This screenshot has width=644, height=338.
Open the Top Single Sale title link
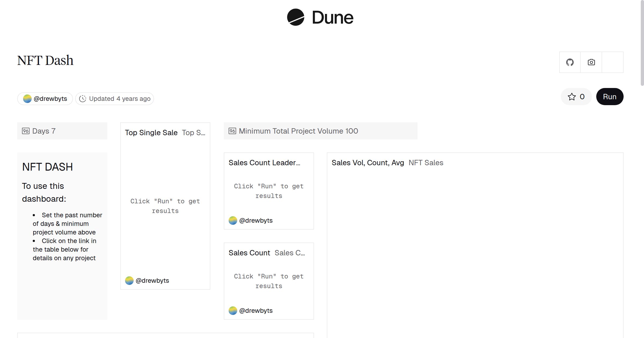(x=151, y=133)
